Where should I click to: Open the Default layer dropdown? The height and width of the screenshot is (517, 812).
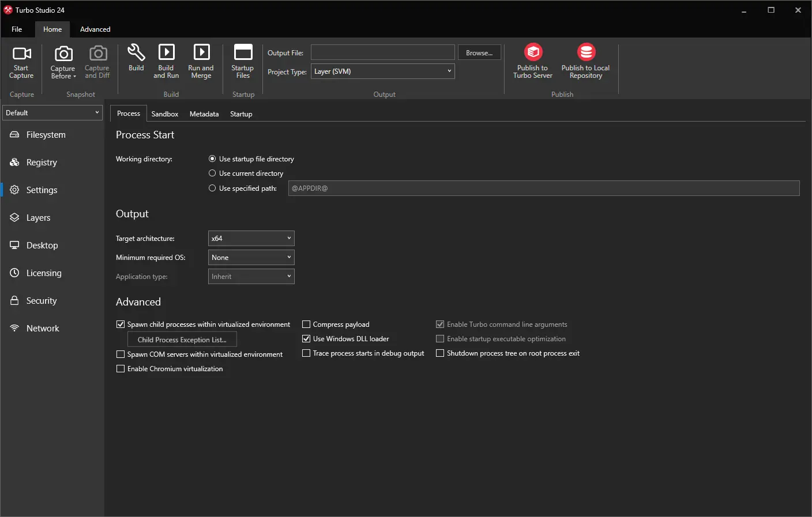[x=52, y=113]
